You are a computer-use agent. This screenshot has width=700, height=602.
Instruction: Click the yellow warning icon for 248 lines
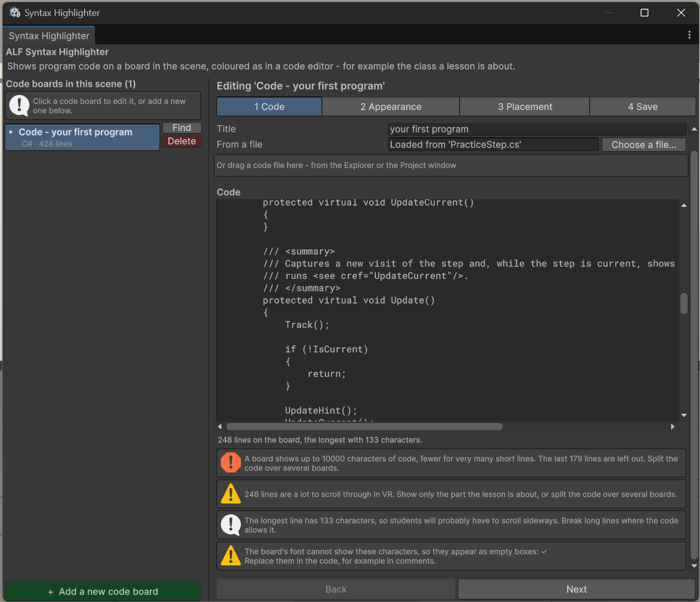[x=231, y=494]
